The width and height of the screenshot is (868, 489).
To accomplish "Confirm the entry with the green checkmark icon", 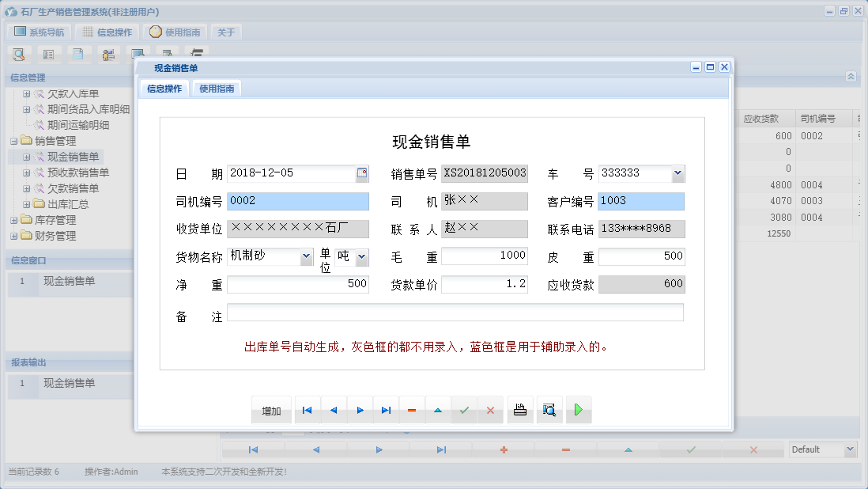I will coord(464,410).
